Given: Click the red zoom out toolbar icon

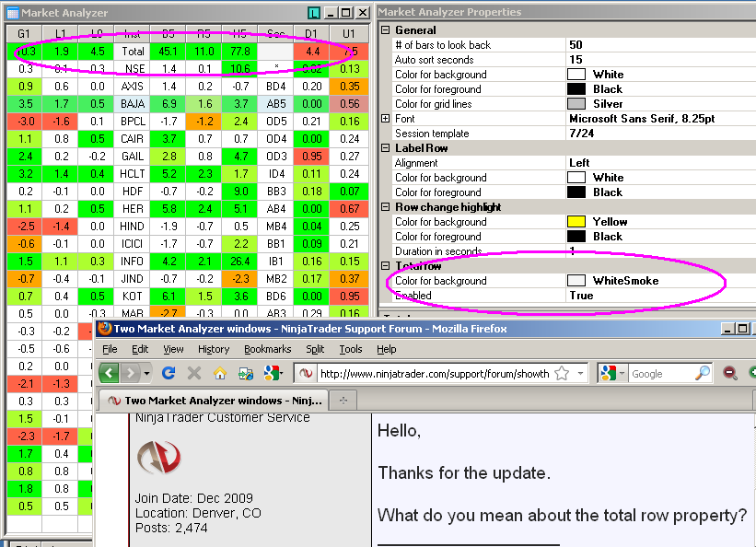Looking at the screenshot, I should tap(730, 373).
